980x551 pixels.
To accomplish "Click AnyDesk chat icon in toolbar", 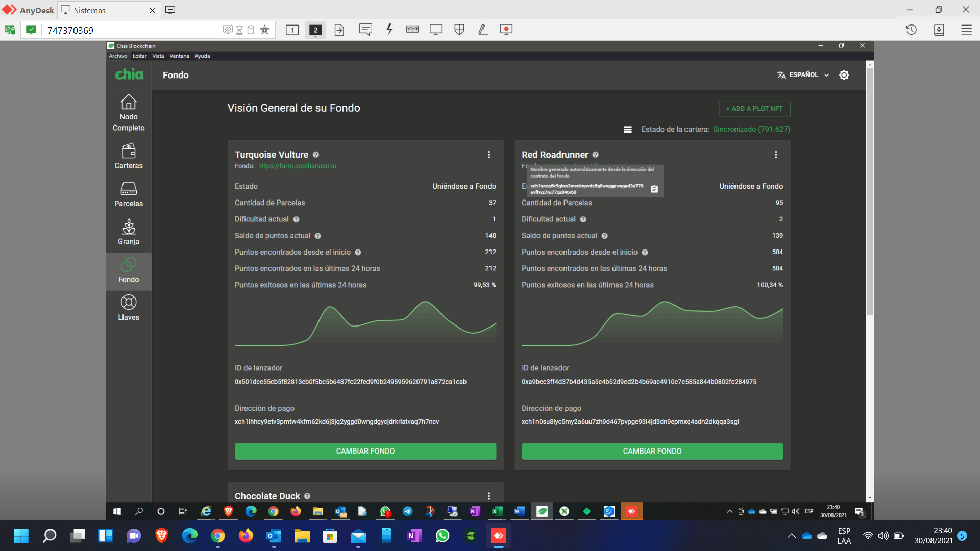I will (x=365, y=30).
